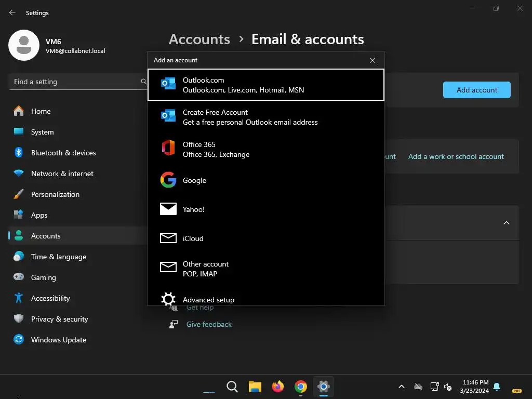Select Office 365 Exchange option

tap(266, 149)
